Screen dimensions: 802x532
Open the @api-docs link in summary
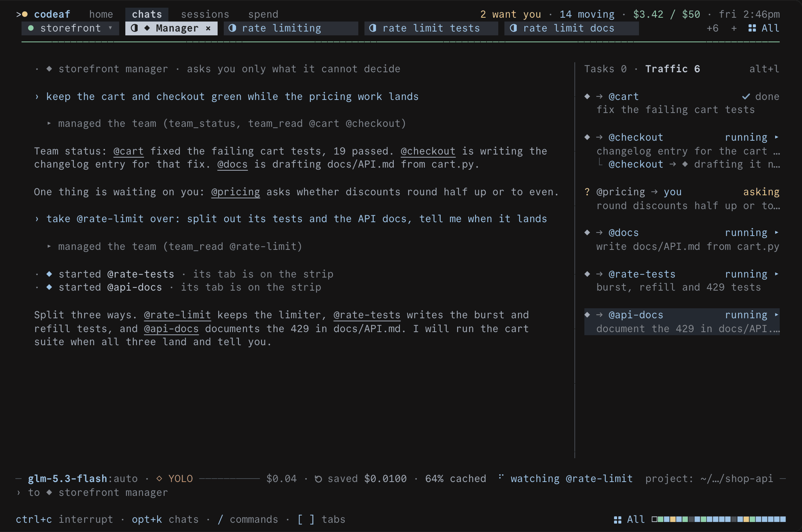coord(171,329)
